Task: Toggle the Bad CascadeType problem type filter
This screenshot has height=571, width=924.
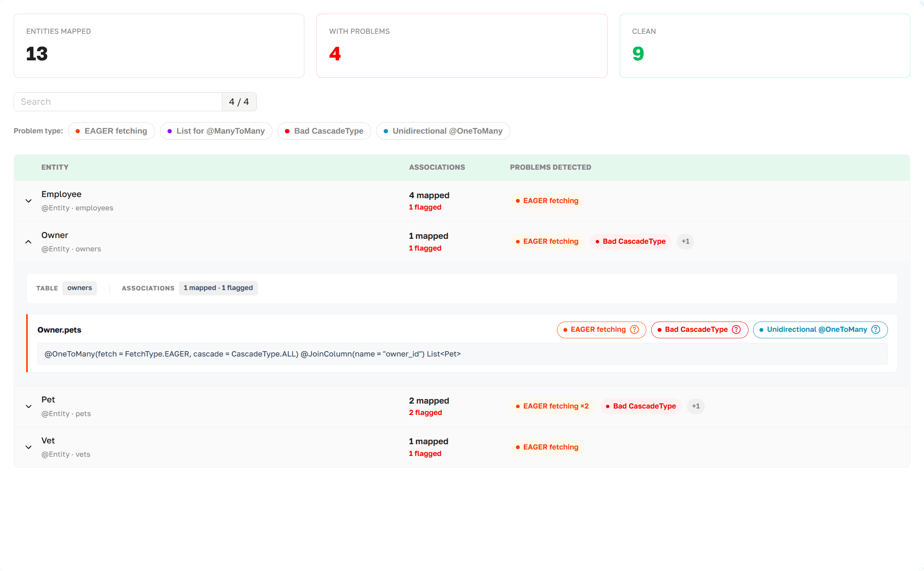Action: 324,131
